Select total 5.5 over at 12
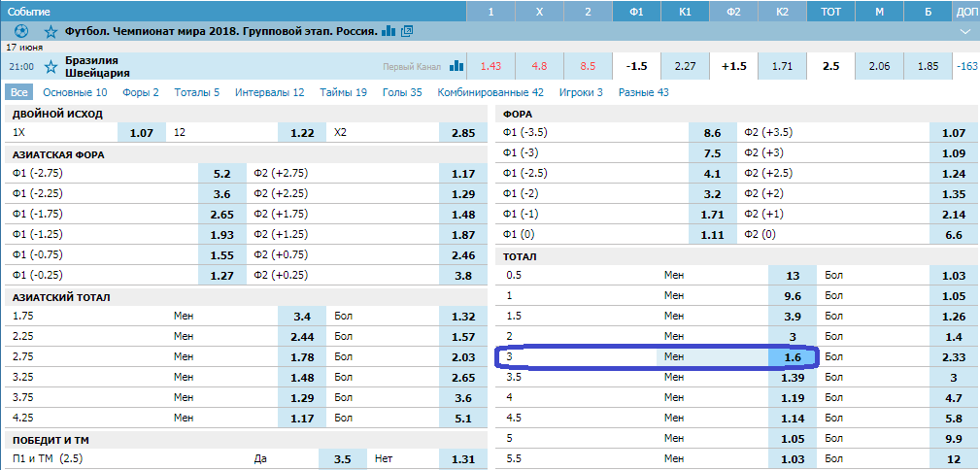The height and width of the screenshot is (470, 980). tap(954, 457)
